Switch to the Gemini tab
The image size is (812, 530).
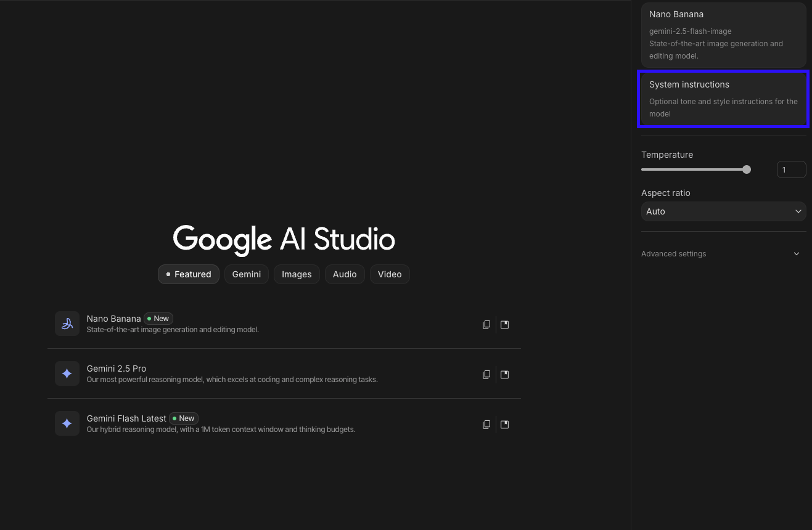click(x=247, y=274)
